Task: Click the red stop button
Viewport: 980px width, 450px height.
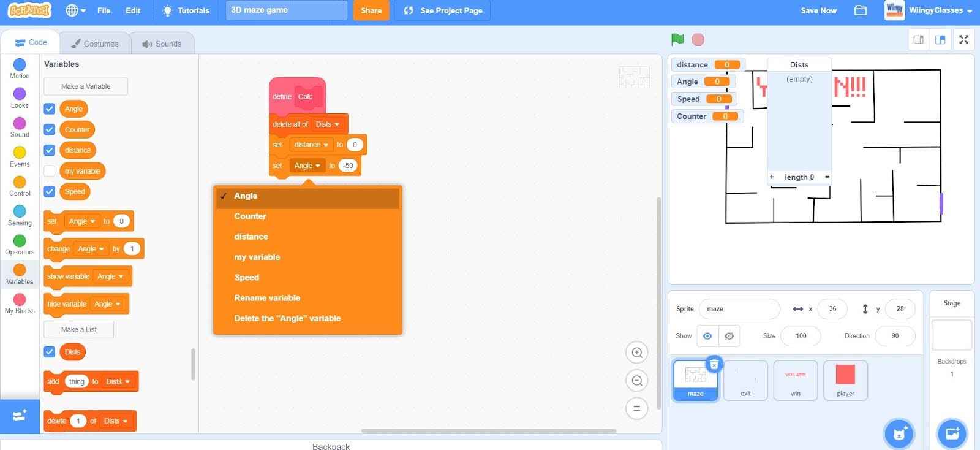Action: pos(698,39)
